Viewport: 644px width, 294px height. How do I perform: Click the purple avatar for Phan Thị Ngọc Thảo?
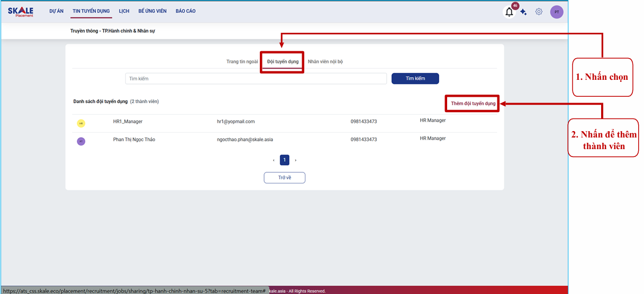(x=81, y=141)
